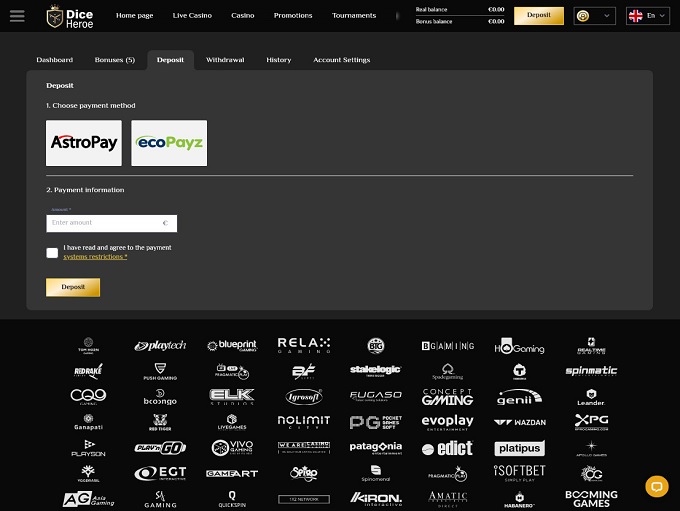
Task: Open the systems restrictions link
Action: coord(95,257)
